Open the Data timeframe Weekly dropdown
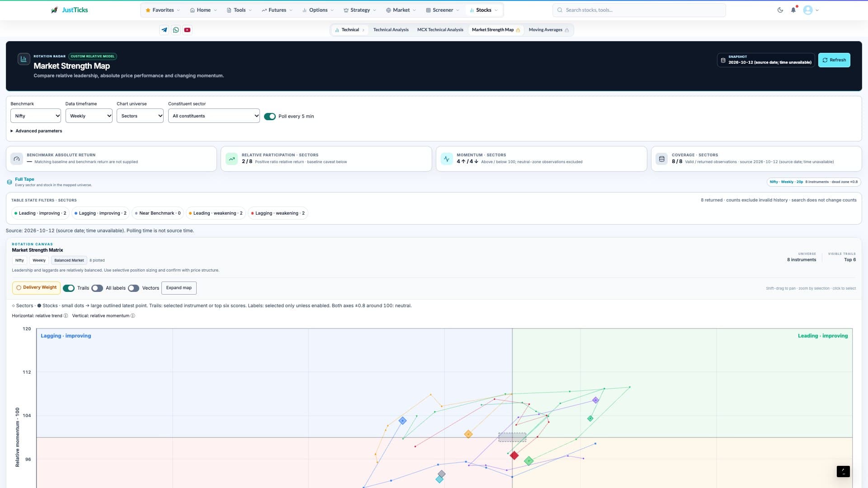This screenshot has height=488, width=868. (x=89, y=116)
